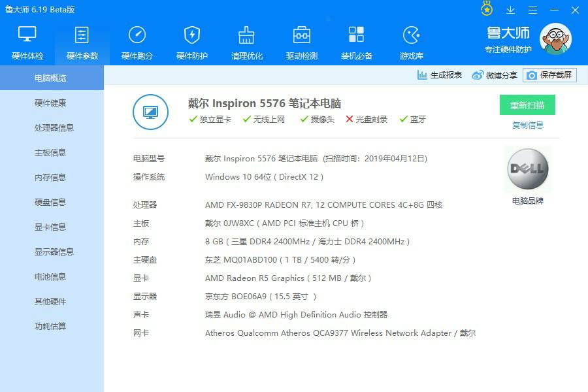Select 电脑概览 in the sidebar
Viewport: 588px width, 392px height.
[52, 78]
